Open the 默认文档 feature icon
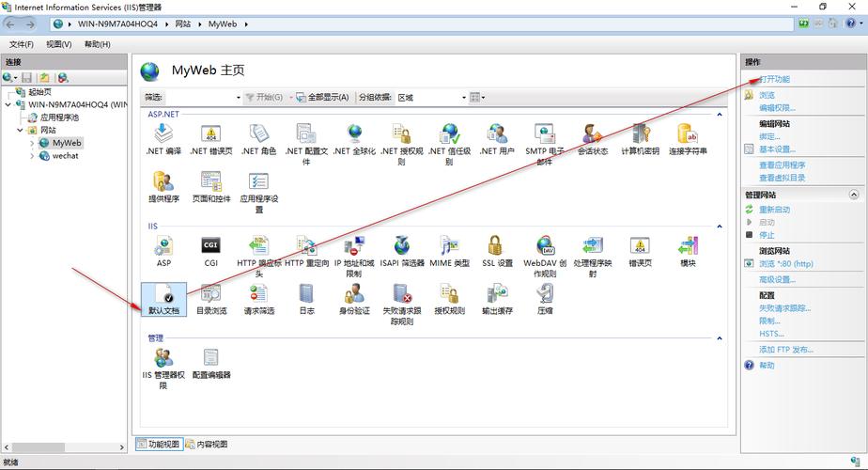This screenshot has width=868, height=470. (x=163, y=295)
